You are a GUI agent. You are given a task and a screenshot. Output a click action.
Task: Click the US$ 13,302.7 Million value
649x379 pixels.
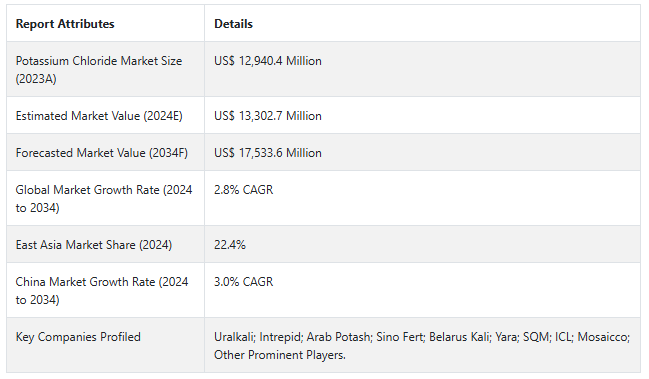click(x=268, y=116)
